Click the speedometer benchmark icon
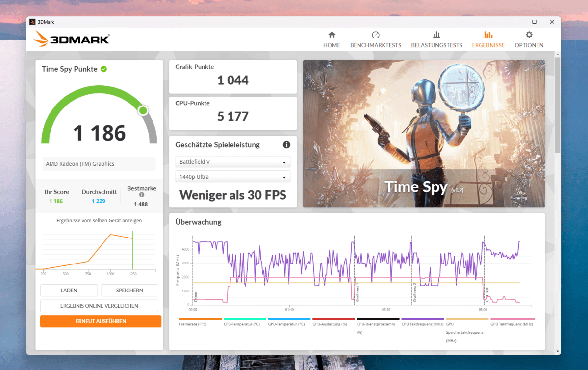 point(375,35)
